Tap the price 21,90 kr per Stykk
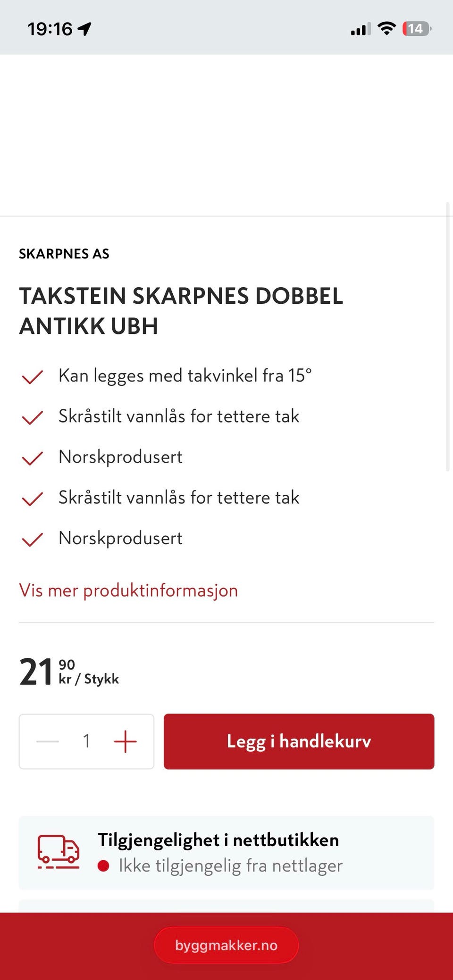Image resolution: width=453 pixels, height=980 pixels. [x=69, y=672]
